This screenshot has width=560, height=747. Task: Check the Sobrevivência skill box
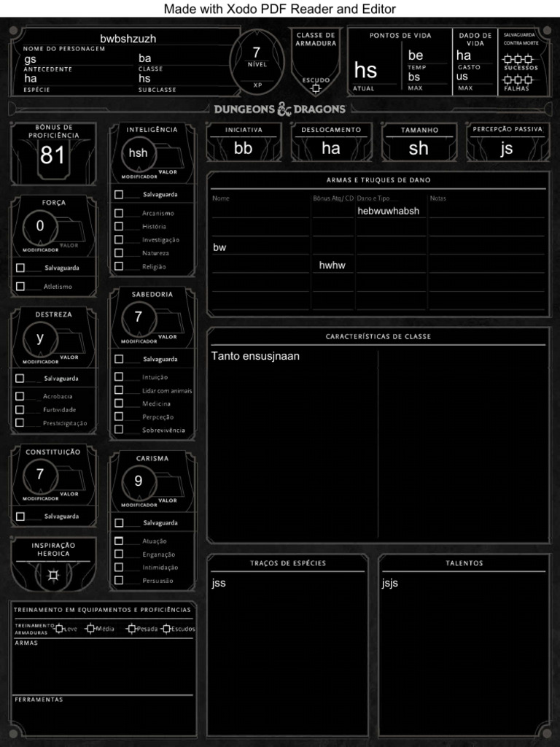119,430
